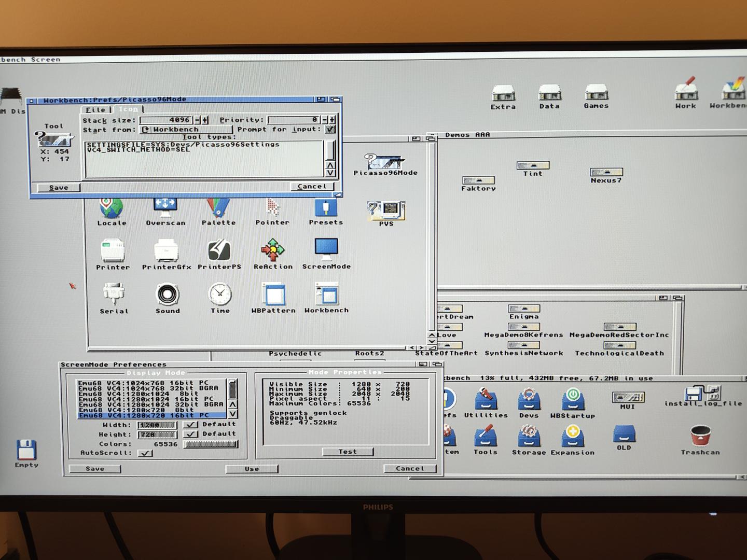Select the Picasso96Mode icon in Prefs window
Image resolution: width=747 pixels, height=560 pixels.
click(385, 162)
